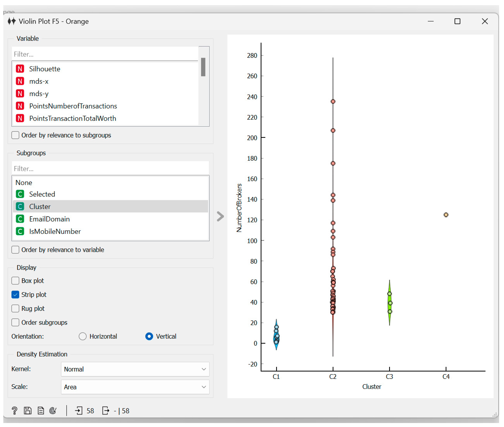Click the Variable list scrollbar thumb
504x427 pixels.
pyautogui.click(x=203, y=67)
